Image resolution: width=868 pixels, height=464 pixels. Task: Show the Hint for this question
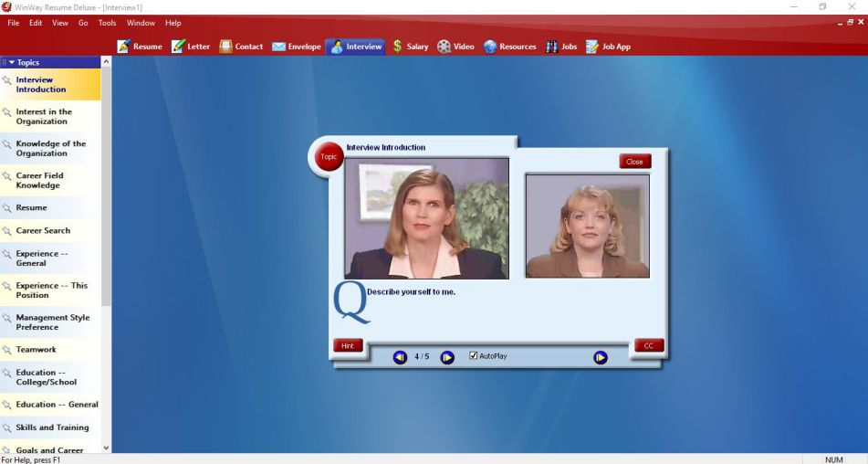point(348,345)
